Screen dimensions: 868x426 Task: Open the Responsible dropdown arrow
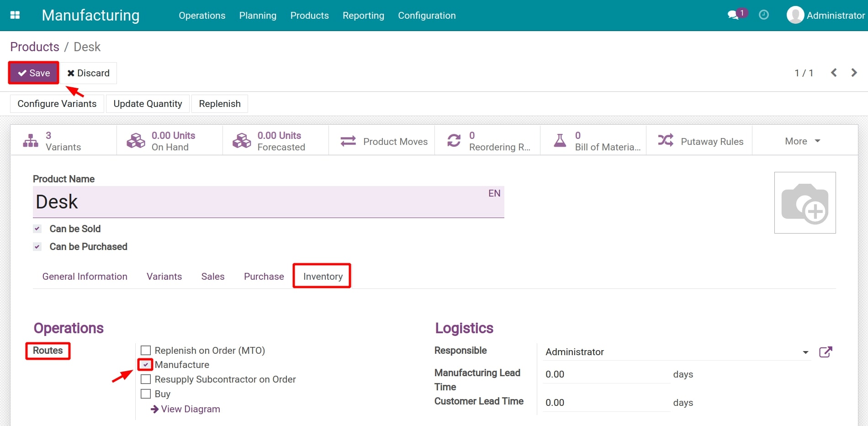click(x=805, y=352)
